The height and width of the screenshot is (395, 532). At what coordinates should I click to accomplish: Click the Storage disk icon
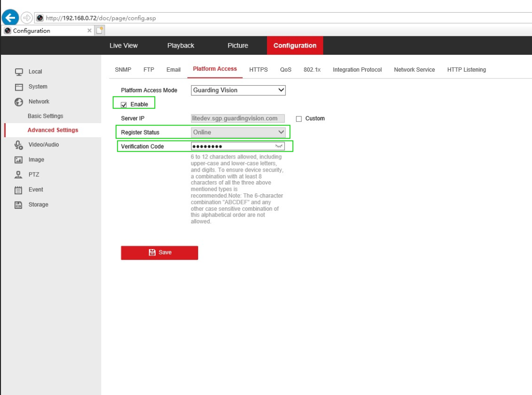18,205
